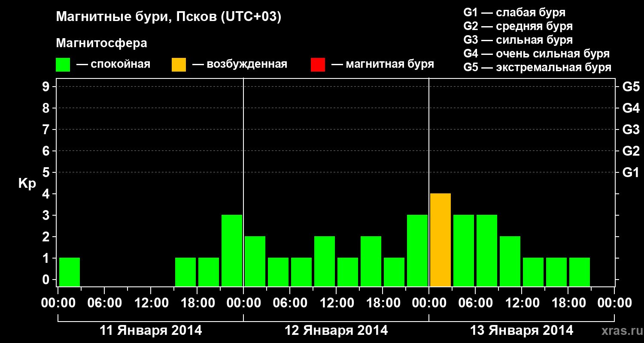Click the '18:00' time label under 12 January
Image resolution: width=644 pixels, height=343 pixels.
point(383,303)
